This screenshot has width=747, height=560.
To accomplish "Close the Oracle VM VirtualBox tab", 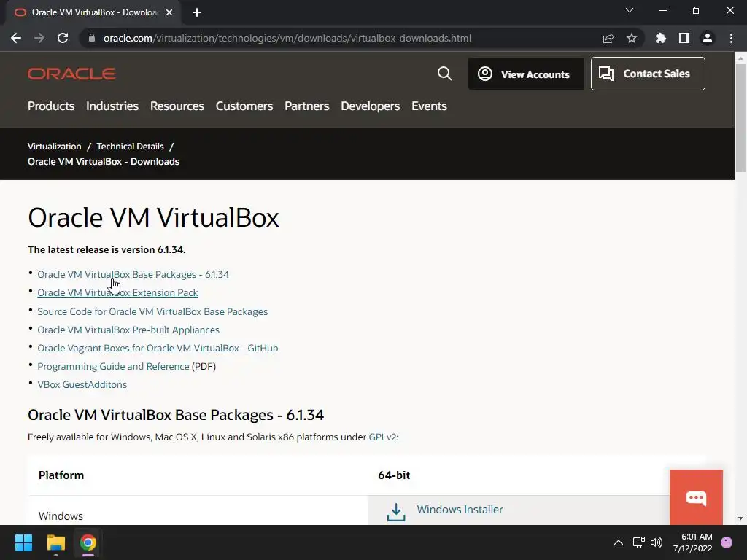I will click(x=169, y=13).
